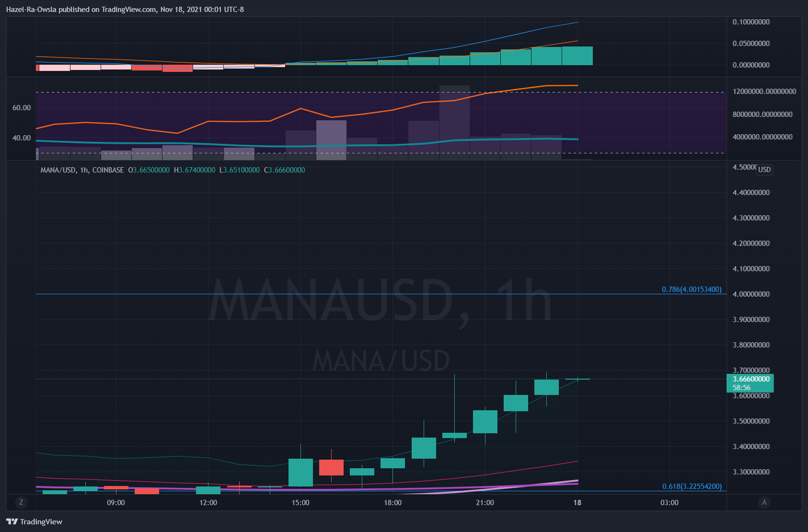Open the USD currency selector
Image resolution: width=808 pixels, height=532 pixels.
[x=764, y=170]
